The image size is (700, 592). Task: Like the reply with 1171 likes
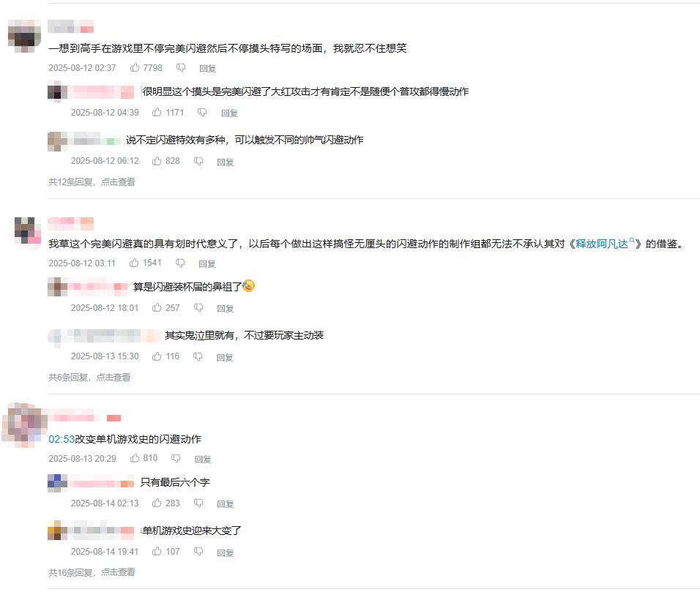click(157, 112)
